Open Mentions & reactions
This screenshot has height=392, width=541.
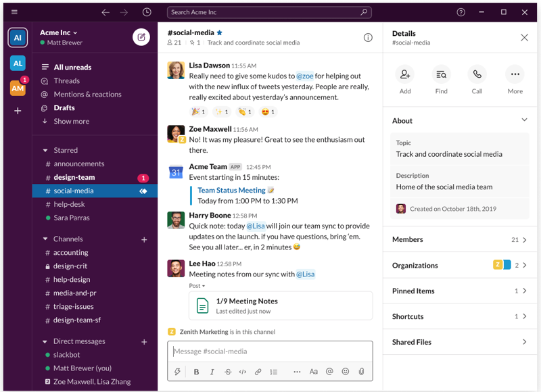[x=87, y=95]
